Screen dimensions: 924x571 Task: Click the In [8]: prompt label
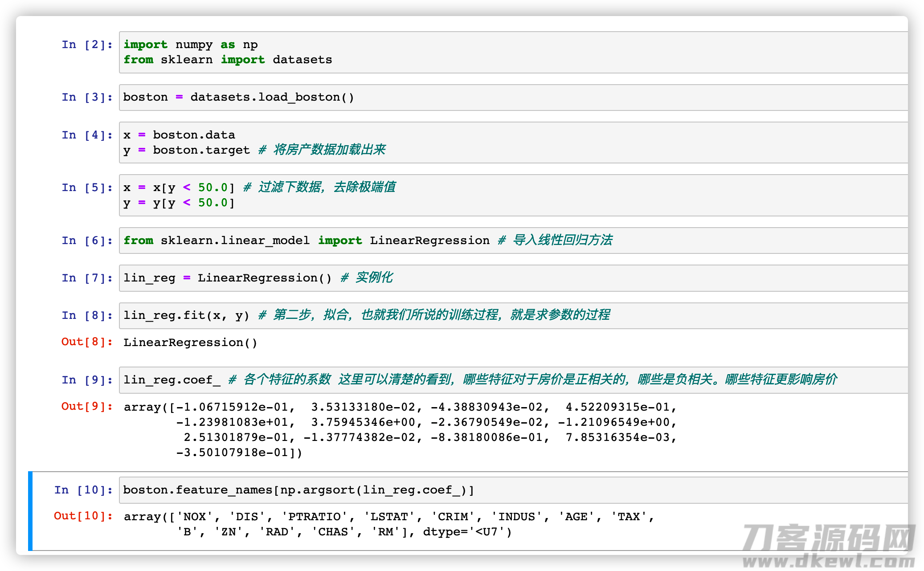(x=87, y=315)
